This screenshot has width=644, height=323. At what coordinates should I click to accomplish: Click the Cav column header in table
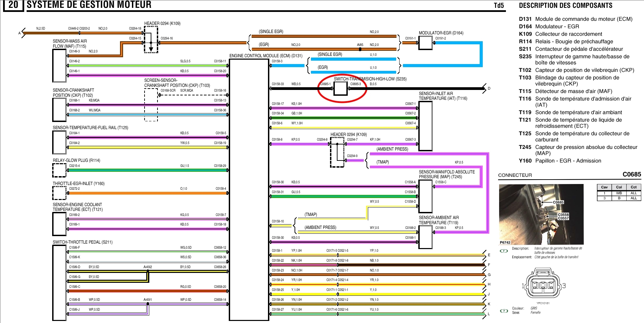[604, 187]
